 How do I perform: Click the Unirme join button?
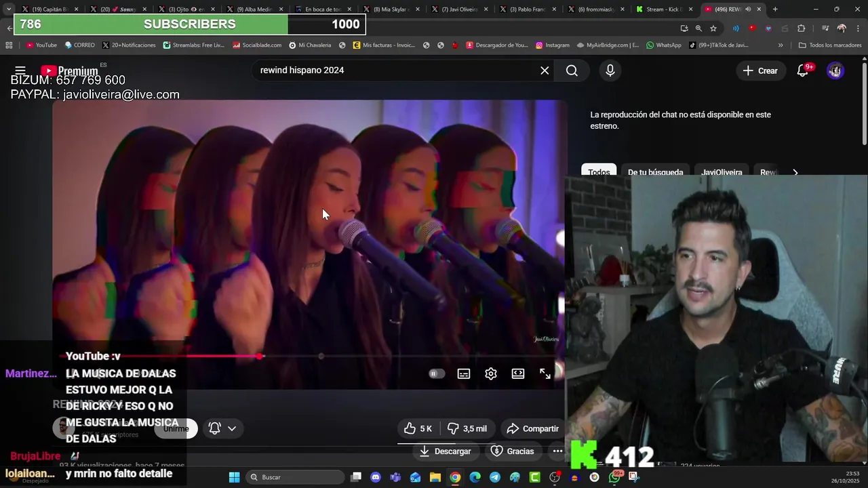(176, 428)
